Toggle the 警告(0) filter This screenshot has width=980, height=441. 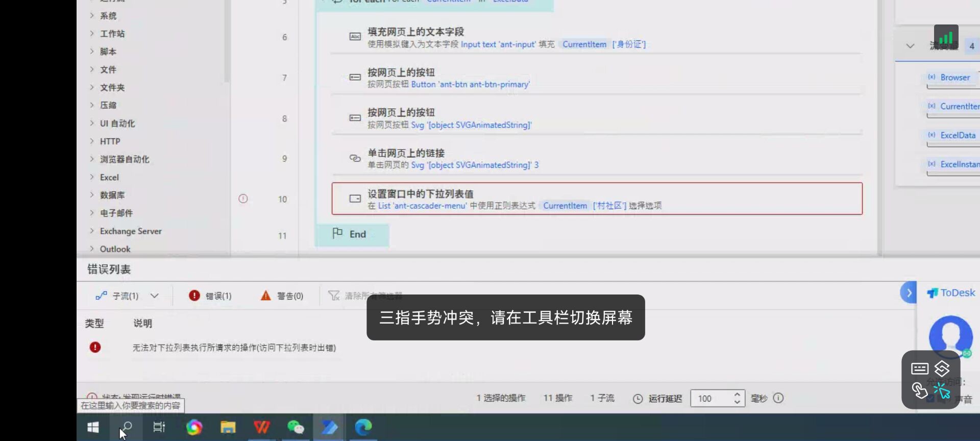(x=282, y=296)
